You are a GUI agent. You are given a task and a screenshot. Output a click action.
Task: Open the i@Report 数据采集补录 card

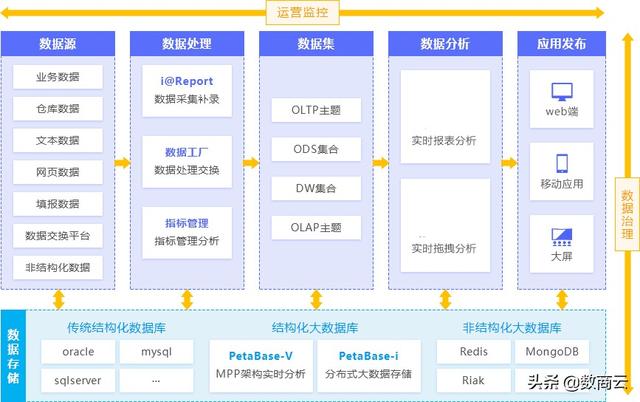pyautogui.click(x=187, y=91)
